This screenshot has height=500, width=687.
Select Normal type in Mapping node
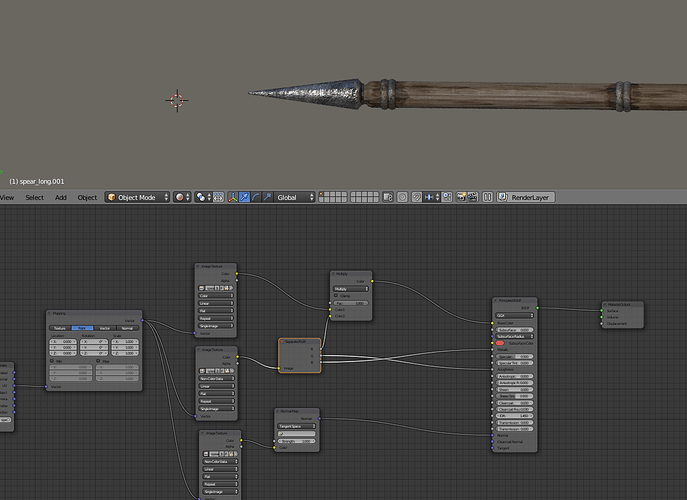[127, 328]
